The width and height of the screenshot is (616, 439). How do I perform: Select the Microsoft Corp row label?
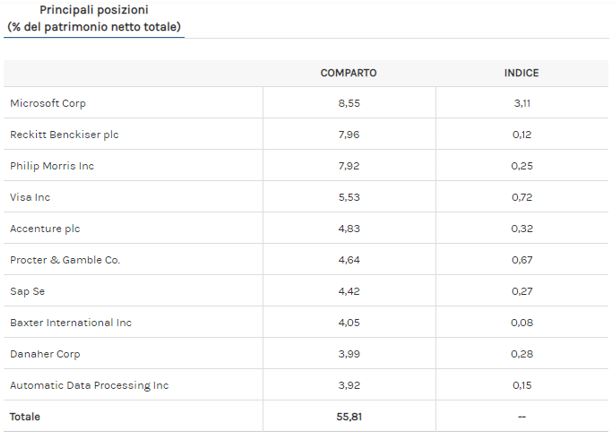coord(47,103)
